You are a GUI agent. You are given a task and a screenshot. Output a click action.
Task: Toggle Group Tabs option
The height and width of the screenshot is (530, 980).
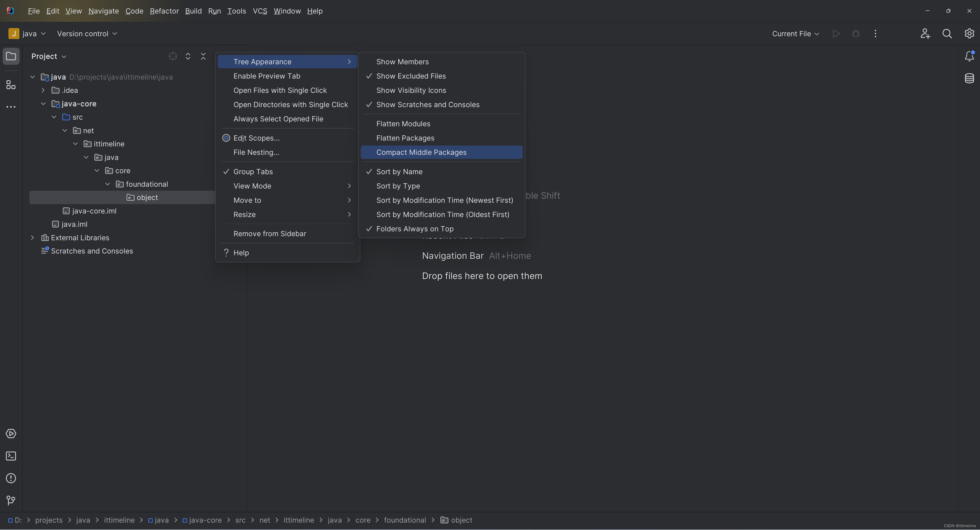pos(288,172)
